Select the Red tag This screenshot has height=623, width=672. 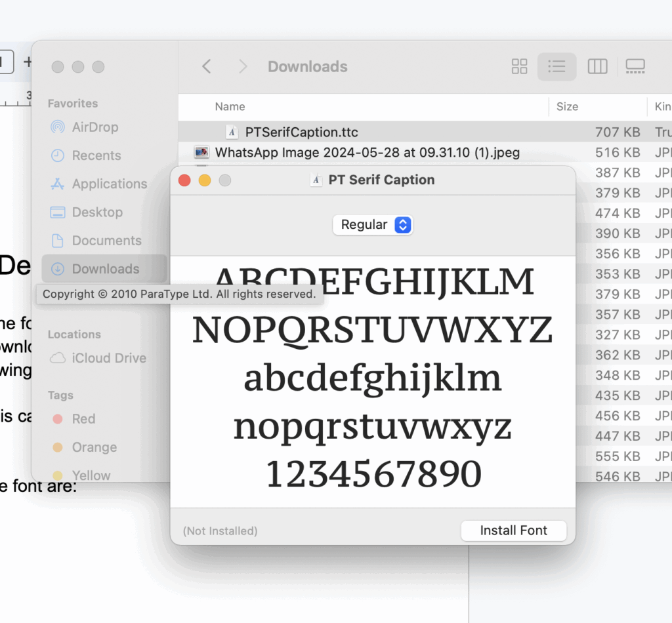[x=83, y=419]
